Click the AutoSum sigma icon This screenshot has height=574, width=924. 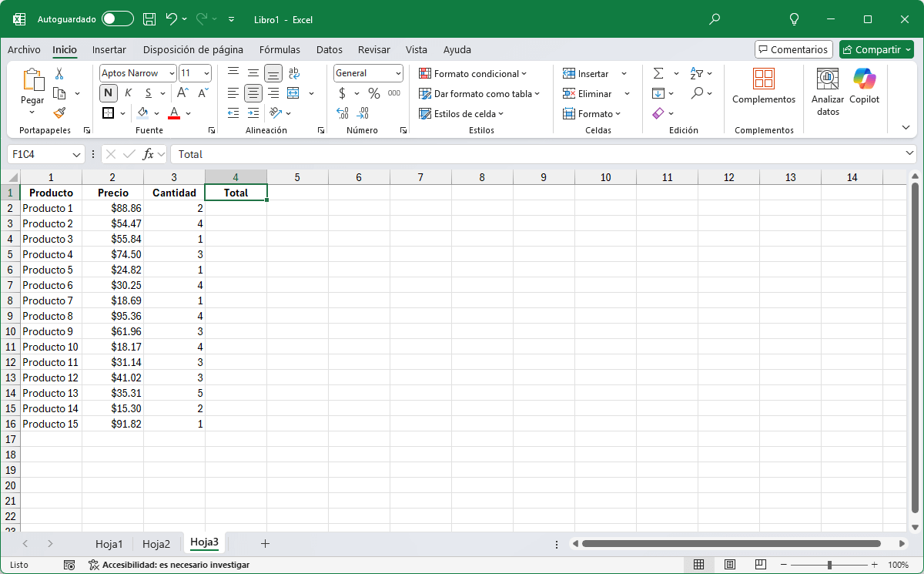click(x=658, y=73)
